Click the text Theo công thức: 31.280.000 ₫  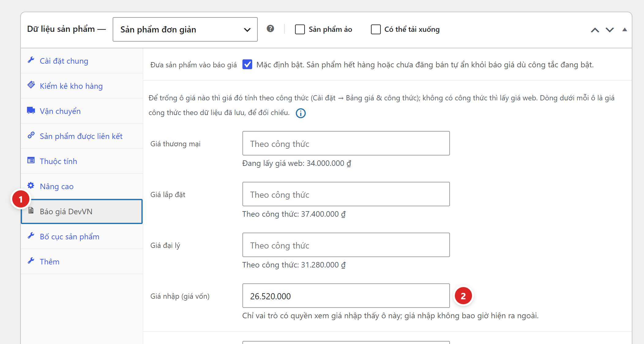(294, 265)
